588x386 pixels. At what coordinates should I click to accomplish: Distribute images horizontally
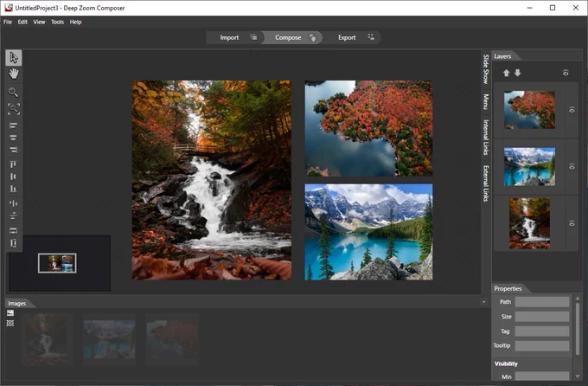pos(14,203)
